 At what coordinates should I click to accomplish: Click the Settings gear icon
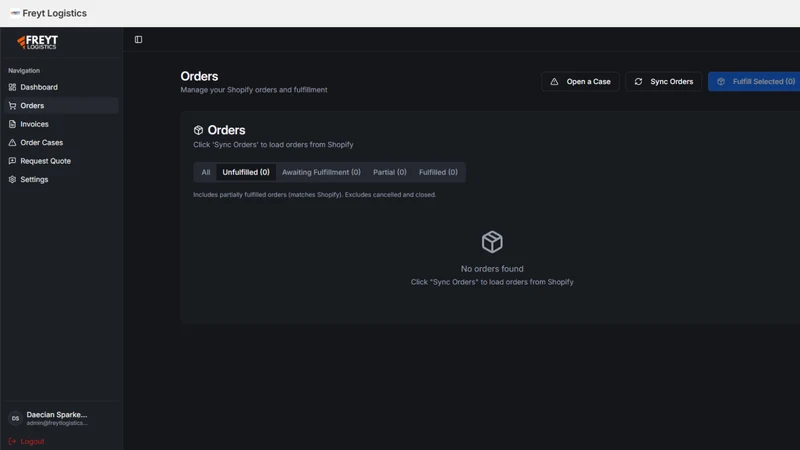click(12, 179)
